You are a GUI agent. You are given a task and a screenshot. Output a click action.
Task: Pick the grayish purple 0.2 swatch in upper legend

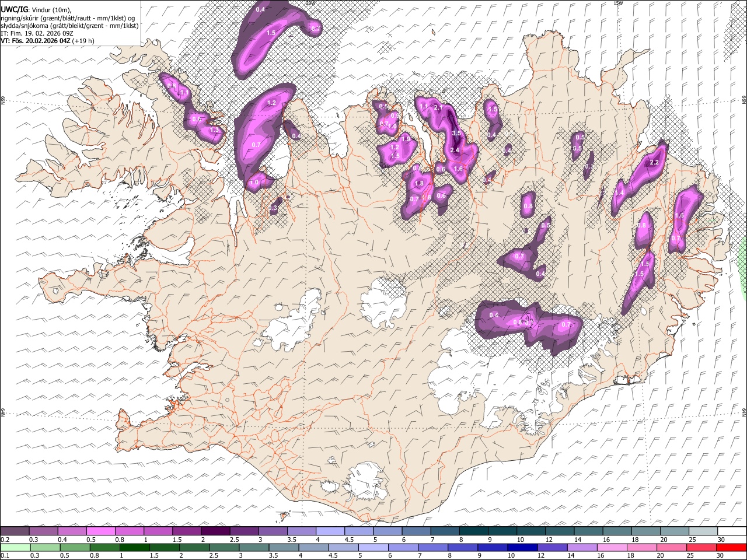tap(15, 531)
